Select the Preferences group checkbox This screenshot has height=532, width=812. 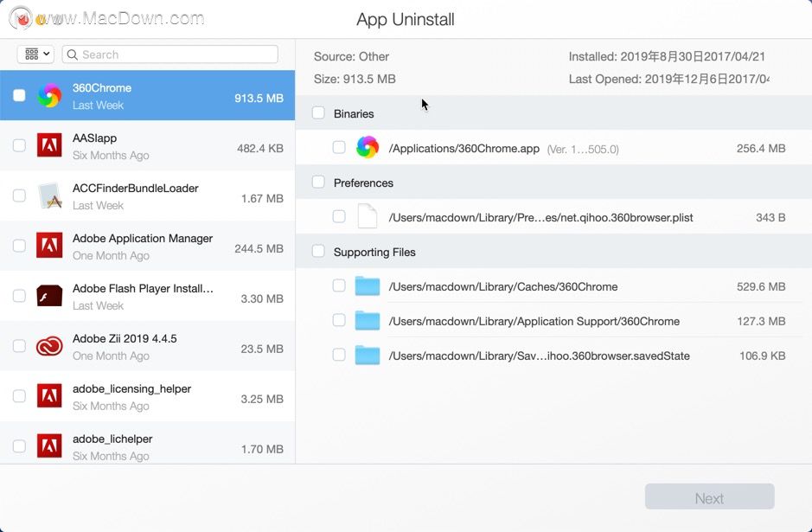tap(318, 182)
